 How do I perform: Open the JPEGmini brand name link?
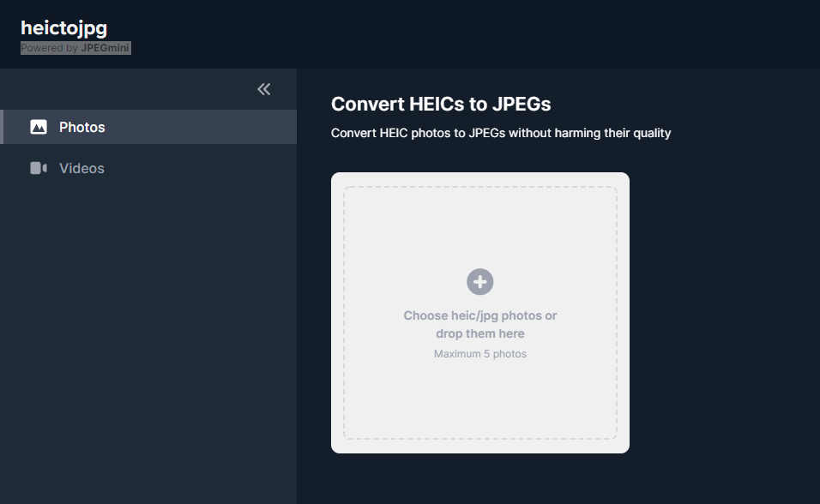(105, 48)
